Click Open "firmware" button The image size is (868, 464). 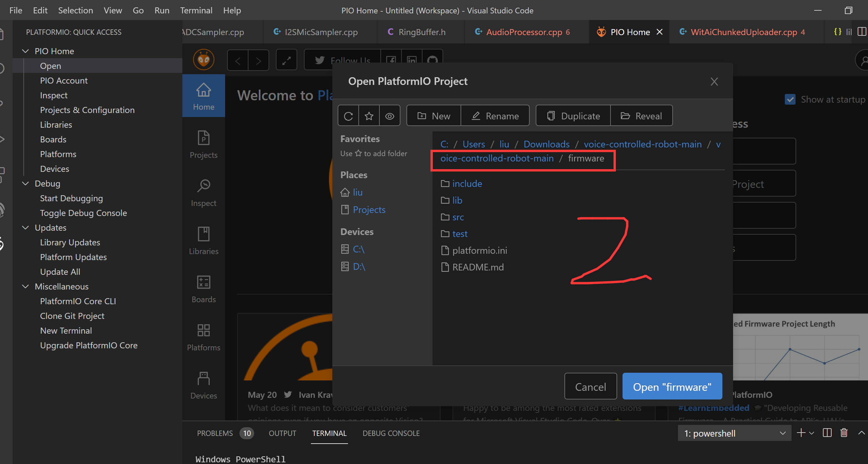point(672,386)
